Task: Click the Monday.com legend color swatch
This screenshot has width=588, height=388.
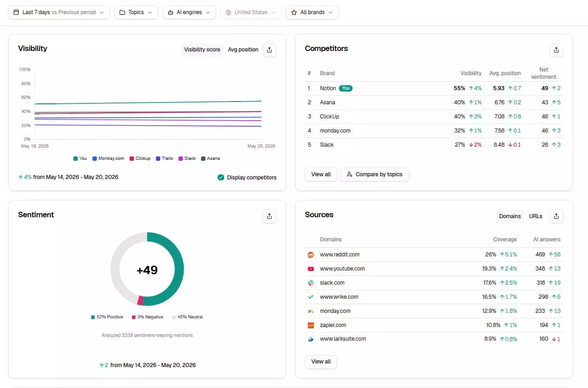Action: [x=94, y=158]
